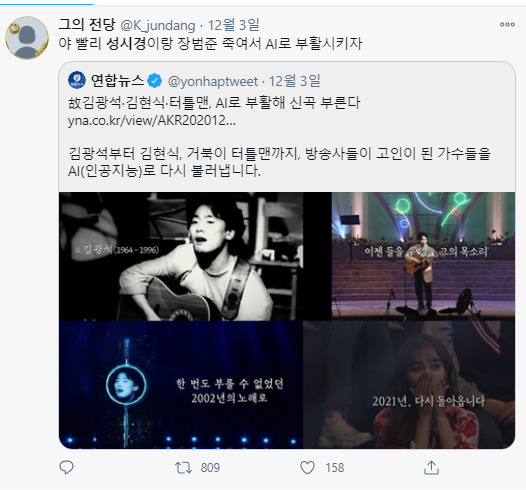Open the reply speech bubble icon
Screen dimensions: 526x490
[x=66, y=467]
